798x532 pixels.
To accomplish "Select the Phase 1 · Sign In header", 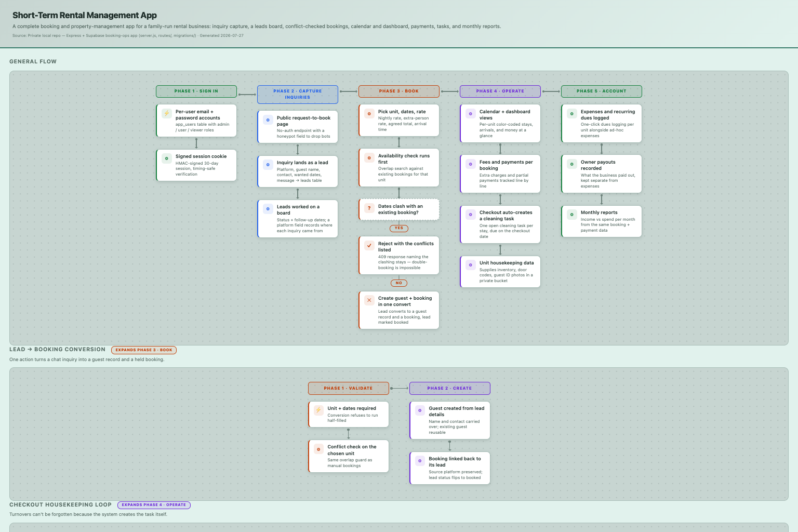I will [196, 91].
